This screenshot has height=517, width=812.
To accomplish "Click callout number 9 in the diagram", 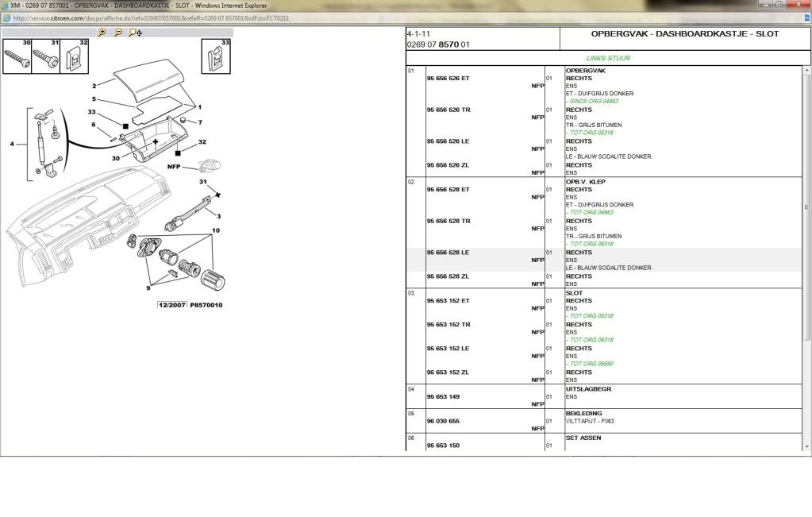I will tap(148, 288).
